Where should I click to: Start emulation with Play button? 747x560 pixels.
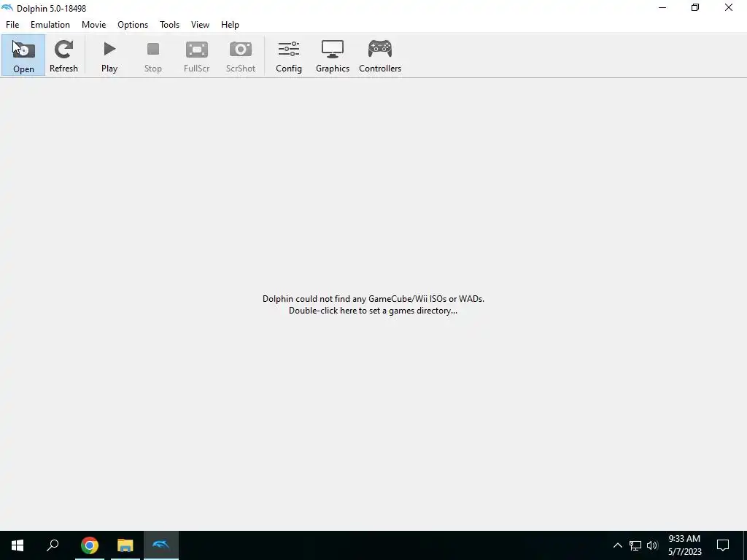pos(109,55)
